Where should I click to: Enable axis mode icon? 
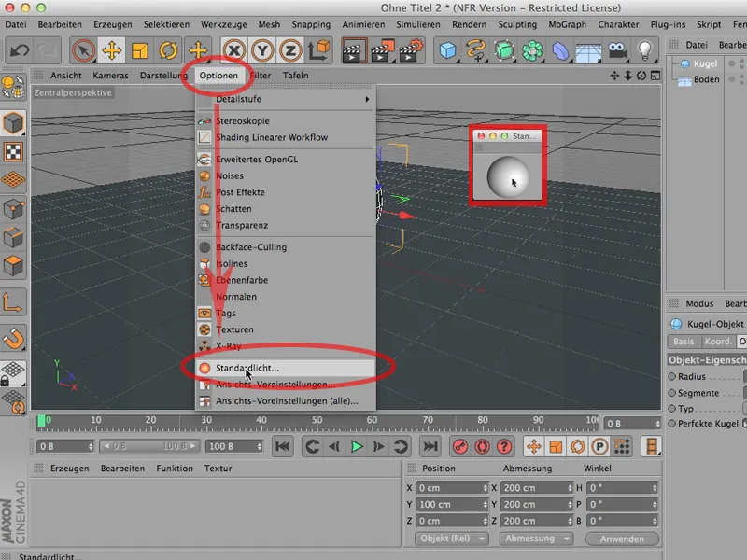pos(13,301)
